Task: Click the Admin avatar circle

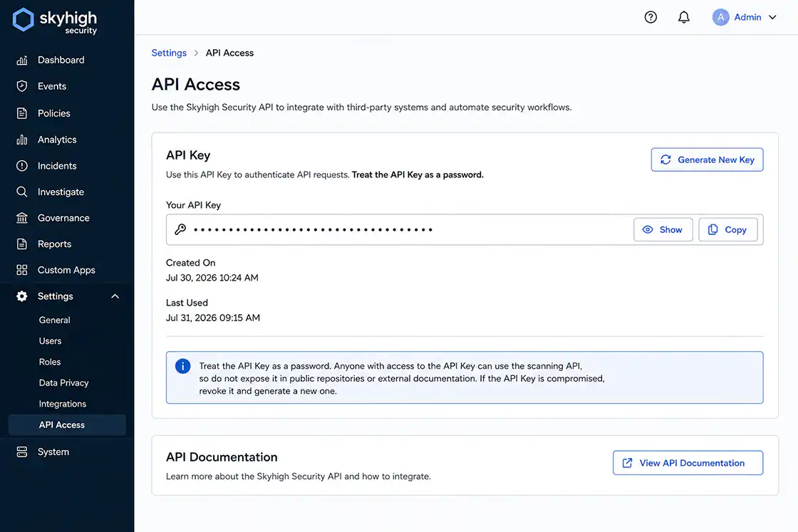Action: [x=720, y=17]
